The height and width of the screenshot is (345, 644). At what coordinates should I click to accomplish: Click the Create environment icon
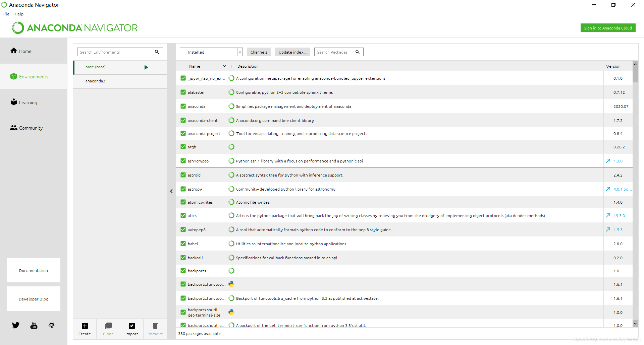[85, 326]
